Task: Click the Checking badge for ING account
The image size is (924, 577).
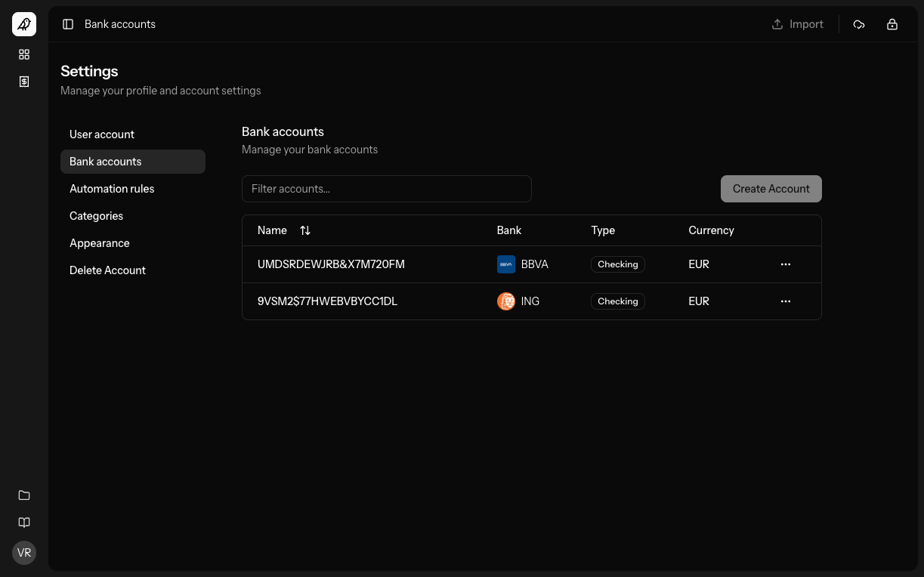Action: (x=617, y=301)
